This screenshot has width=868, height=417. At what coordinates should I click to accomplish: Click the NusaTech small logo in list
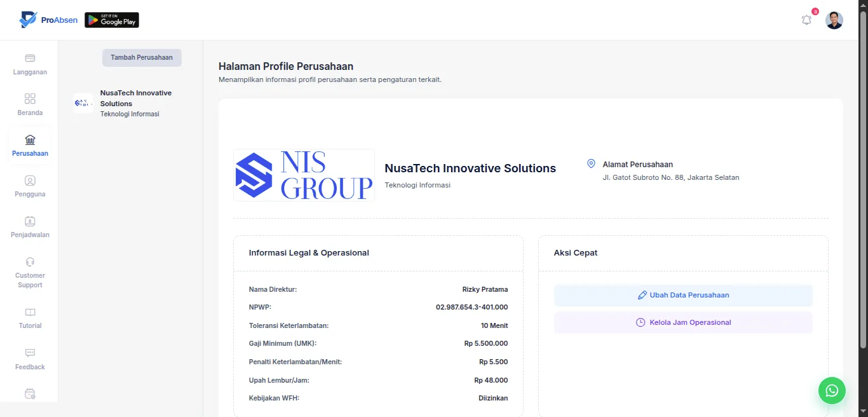83,103
